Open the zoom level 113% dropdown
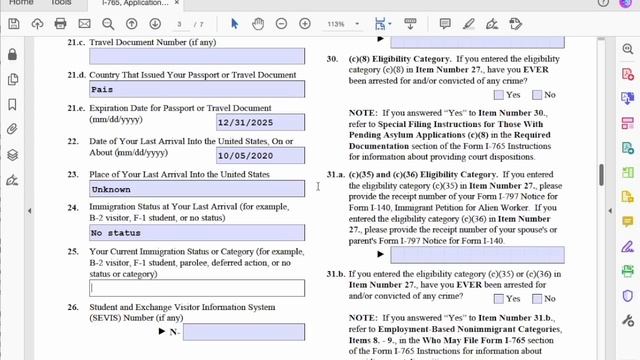The image size is (640, 360). [x=357, y=24]
